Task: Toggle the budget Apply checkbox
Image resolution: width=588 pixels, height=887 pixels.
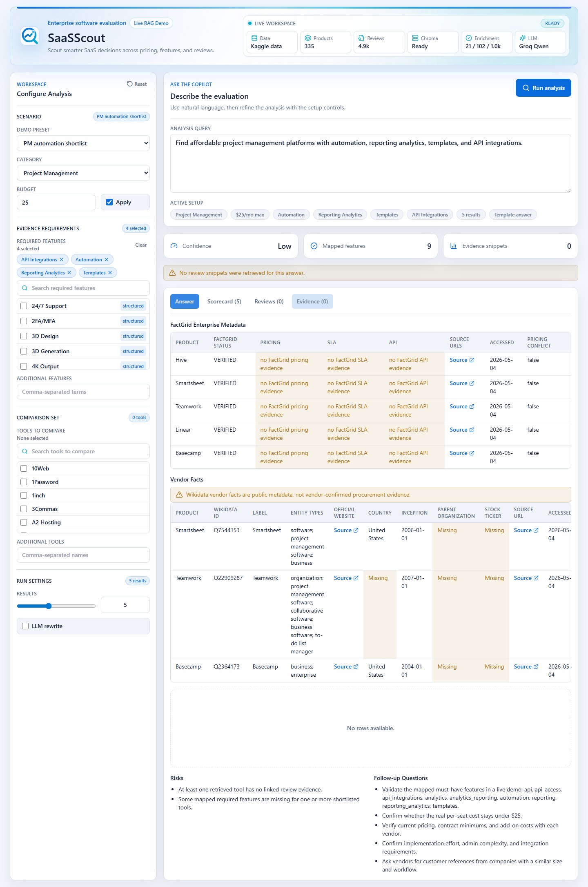Action: pyautogui.click(x=109, y=202)
